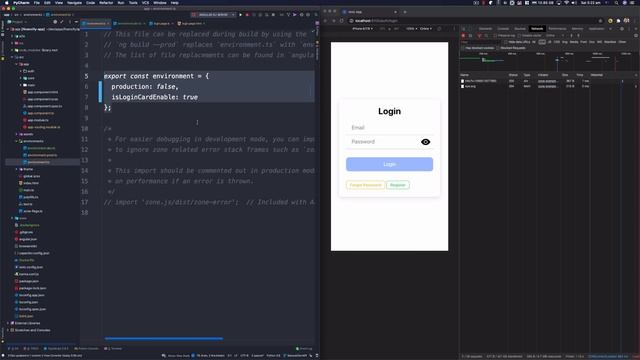Switch to the Console DevTools tab
Image resolution: width=640 pixels, height=360 pixels.
point(503,29)
